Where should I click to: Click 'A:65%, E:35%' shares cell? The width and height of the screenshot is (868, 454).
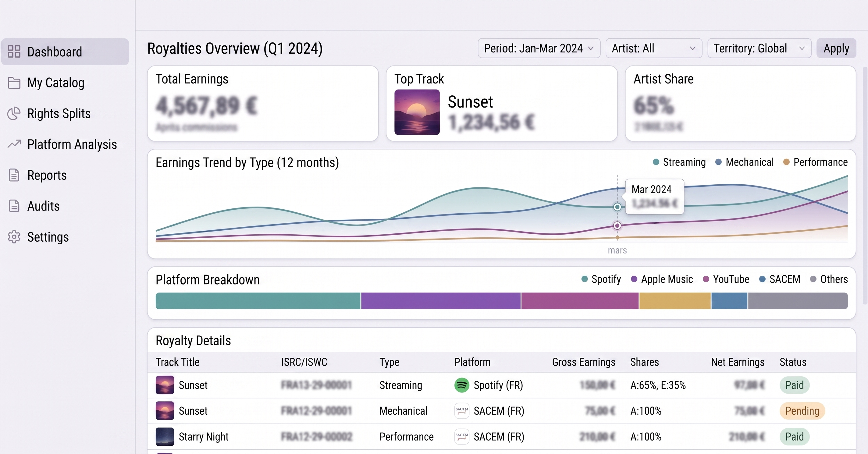click(658, 385)
